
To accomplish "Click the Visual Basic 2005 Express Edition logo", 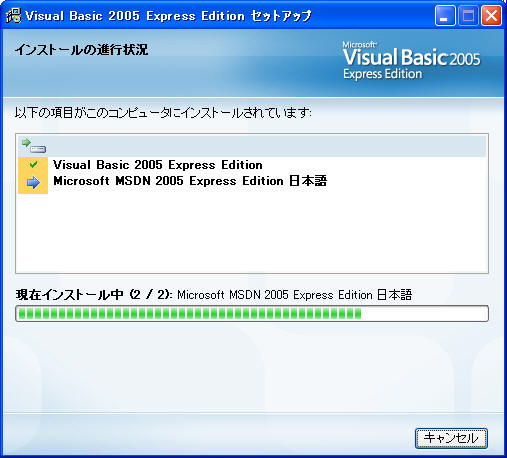I will [x=411, y=61].
